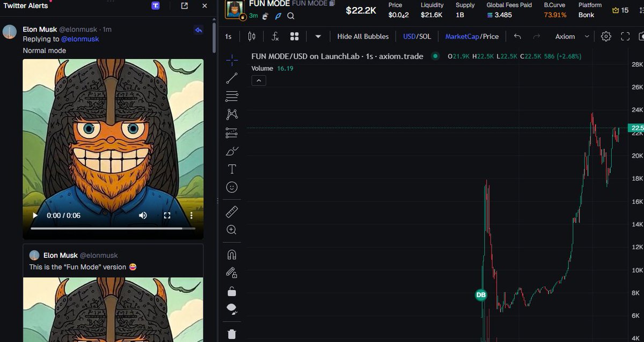Open the Axiom chart source dropdown

[x=572, y=36]
